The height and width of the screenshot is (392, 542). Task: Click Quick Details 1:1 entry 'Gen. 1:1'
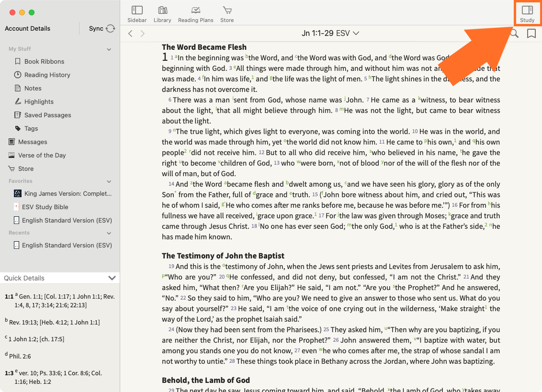(x=31, y=297)
